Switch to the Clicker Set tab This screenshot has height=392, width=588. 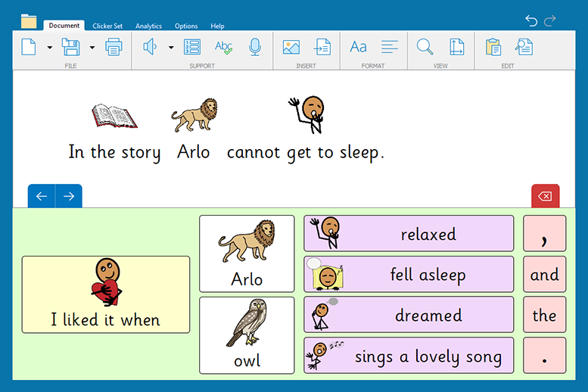point(107,26)
